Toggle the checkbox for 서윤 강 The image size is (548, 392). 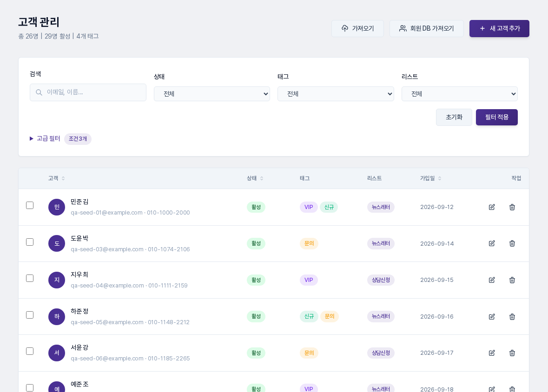point(30,351)
